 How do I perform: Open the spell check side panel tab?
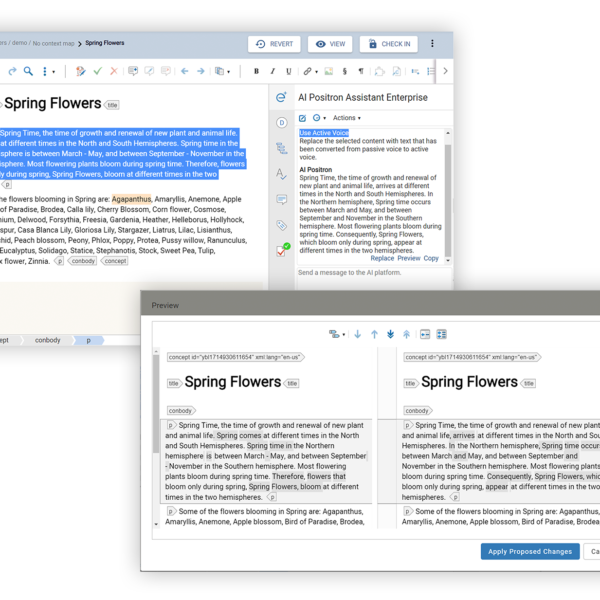tap(281, 174)
